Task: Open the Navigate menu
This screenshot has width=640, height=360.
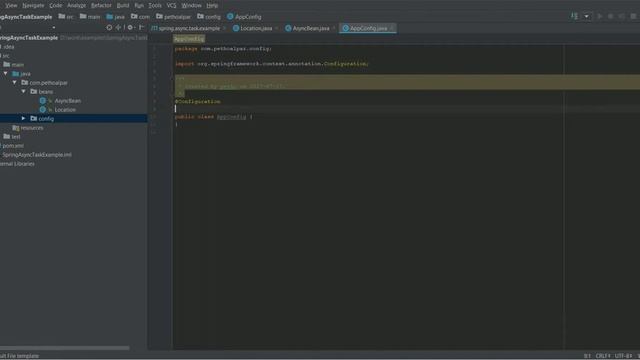Action: click(x=33, y=6)
